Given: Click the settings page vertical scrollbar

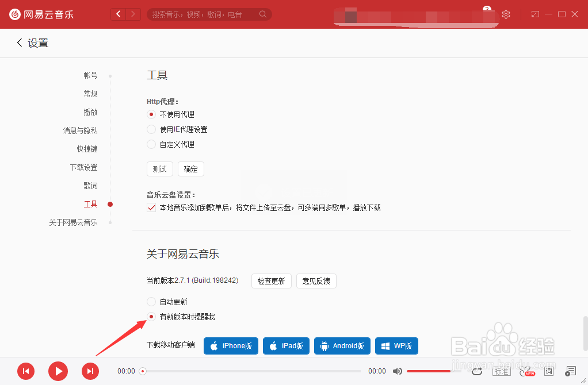Looking at the screenshot, I should point(585,333).
